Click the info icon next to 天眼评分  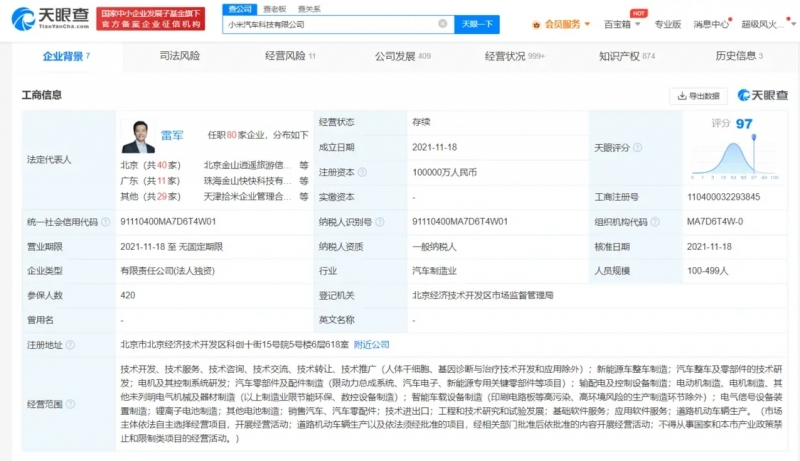[x=637, y=147]
